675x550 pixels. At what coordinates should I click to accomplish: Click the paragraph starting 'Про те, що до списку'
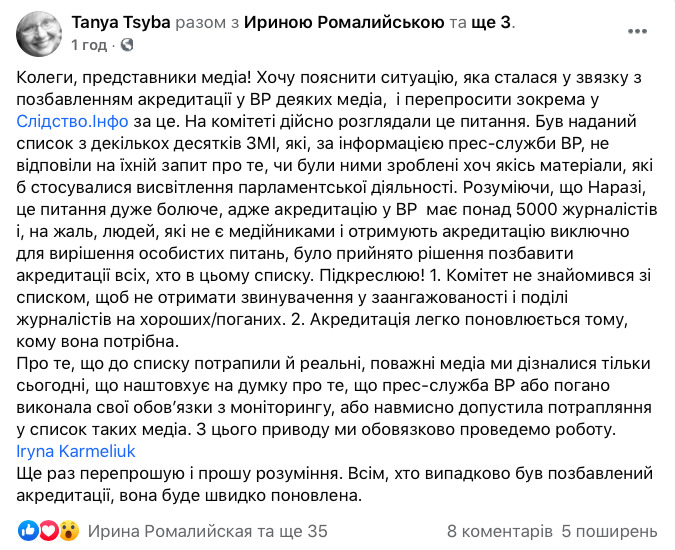click(334, 396)
